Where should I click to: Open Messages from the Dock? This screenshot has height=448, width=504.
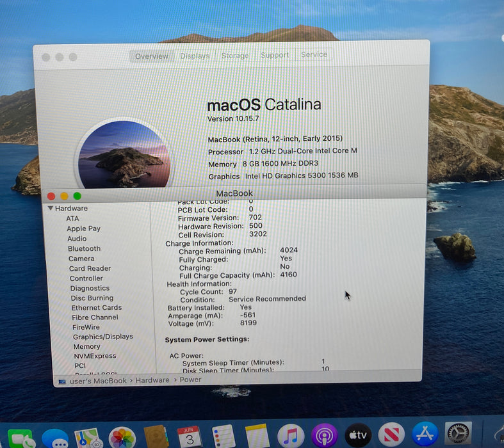[x=55, y=438]
